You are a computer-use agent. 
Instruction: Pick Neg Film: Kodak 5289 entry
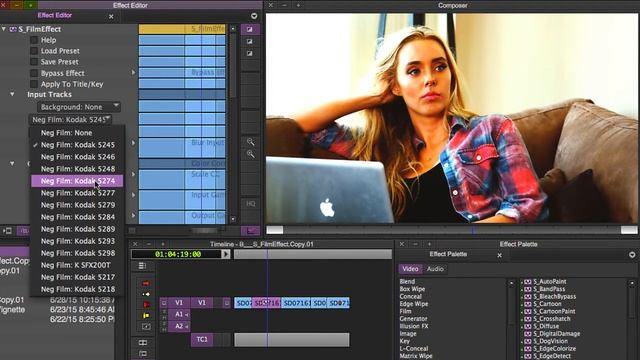[77, 229]
